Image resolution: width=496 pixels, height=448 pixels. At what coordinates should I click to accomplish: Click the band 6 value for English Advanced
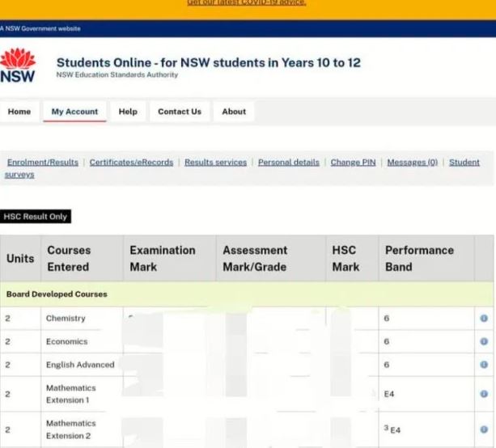(386, 365)
